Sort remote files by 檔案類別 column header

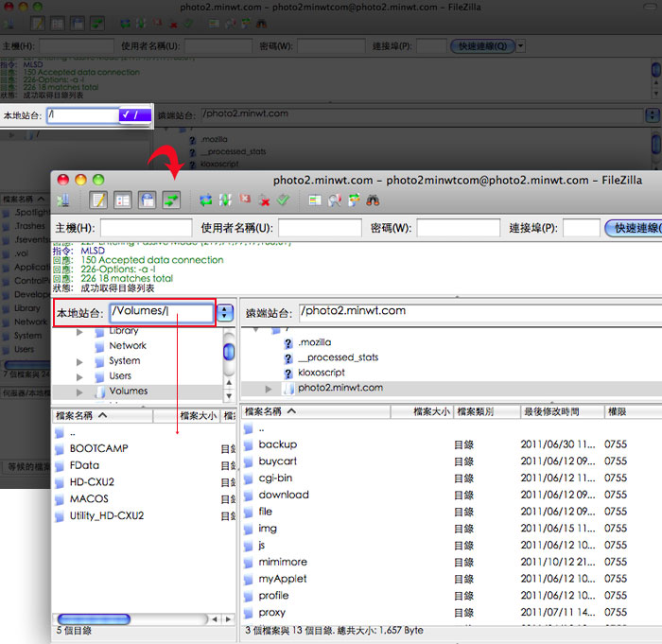tap(486, 411)
